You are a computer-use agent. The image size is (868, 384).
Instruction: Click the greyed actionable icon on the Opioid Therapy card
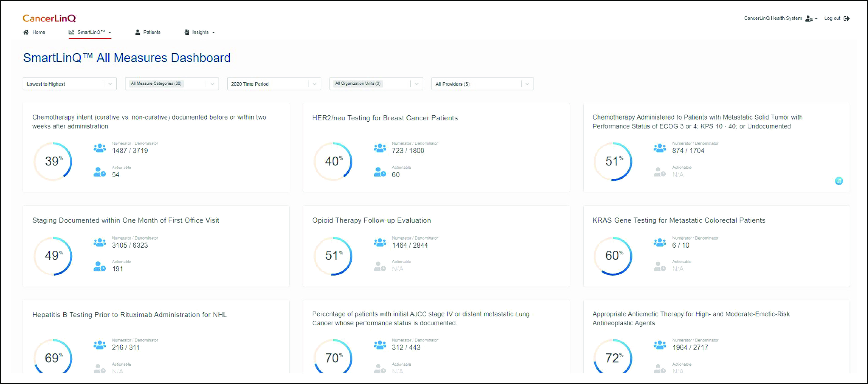tap(380, 266)
